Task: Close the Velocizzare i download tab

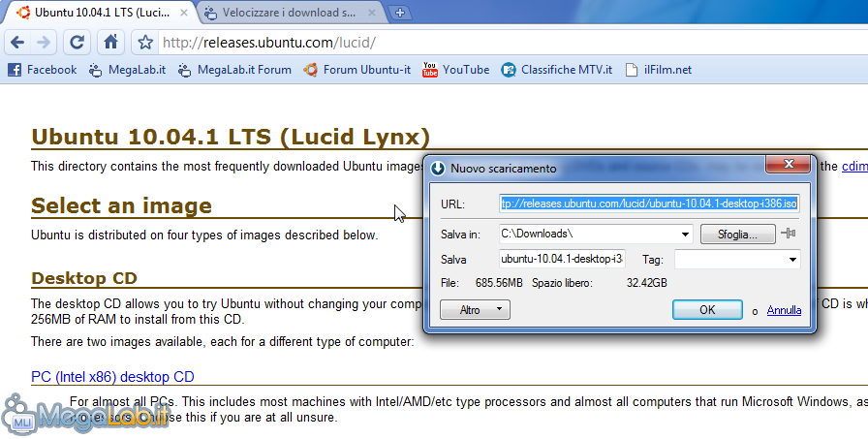Action: coord(372,13)
